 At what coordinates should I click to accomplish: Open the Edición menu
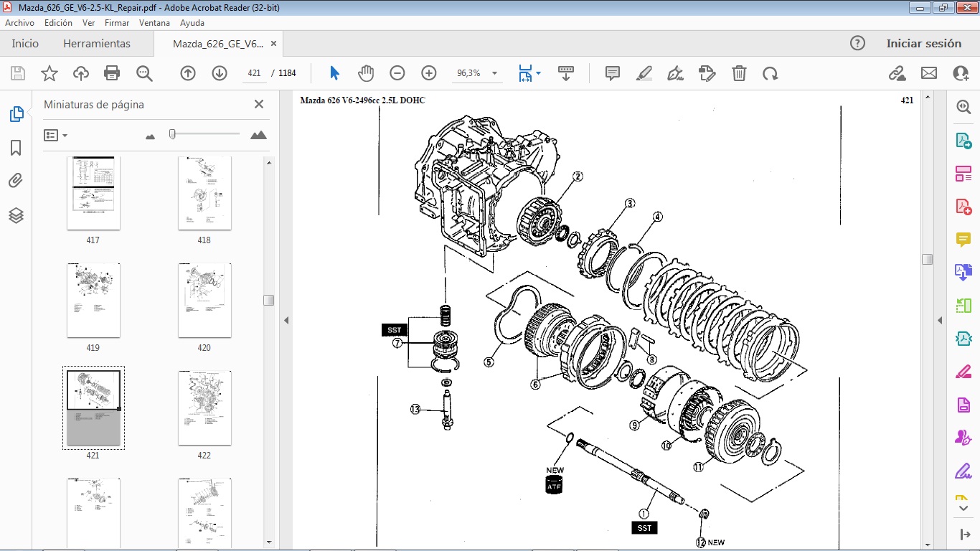[58, 23]
